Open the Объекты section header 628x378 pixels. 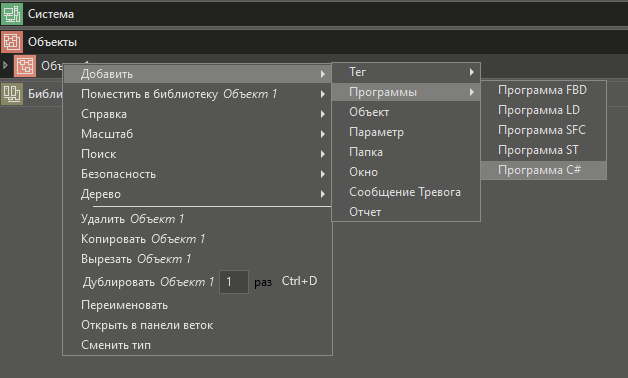tap(314, 42)
